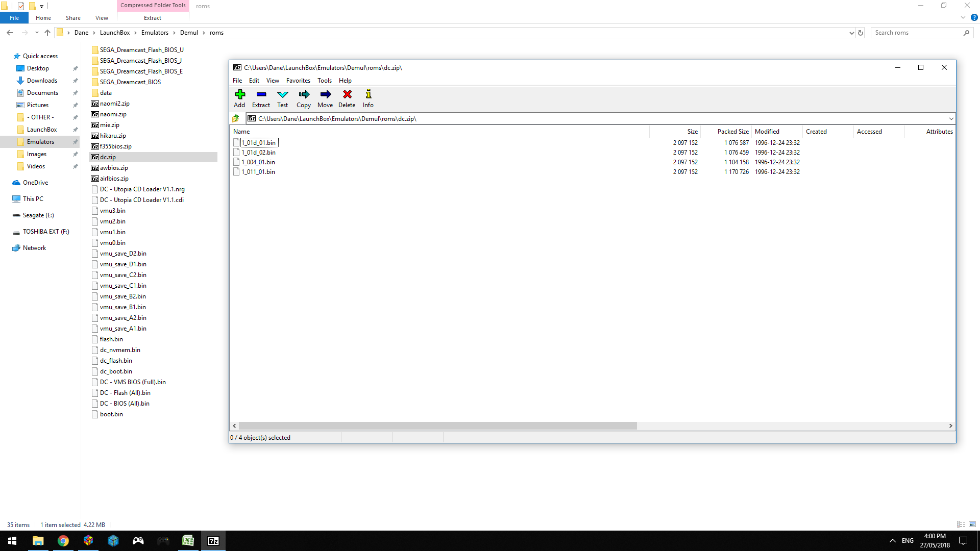Sort archive by Modified column
980x551 pixels.
(777, 132)
